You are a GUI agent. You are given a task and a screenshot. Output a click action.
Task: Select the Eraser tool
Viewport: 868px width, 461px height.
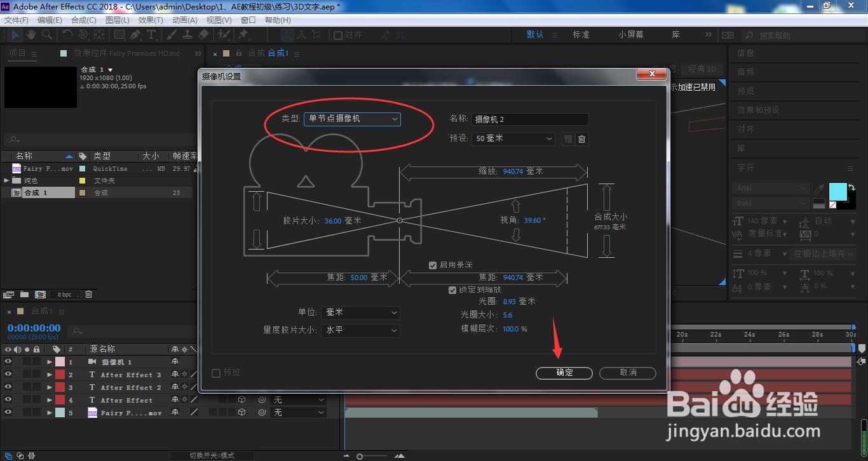pyautogui.click(x=203, y=35)
